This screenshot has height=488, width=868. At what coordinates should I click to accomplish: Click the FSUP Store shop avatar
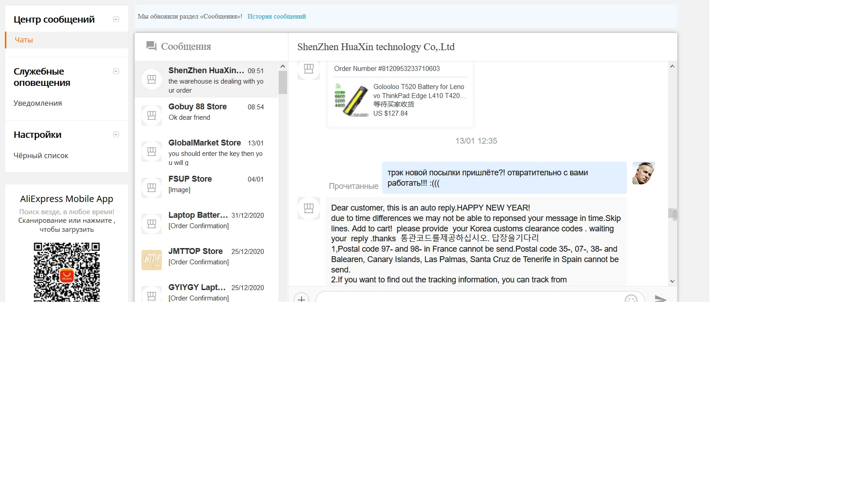tap(151, 188)
